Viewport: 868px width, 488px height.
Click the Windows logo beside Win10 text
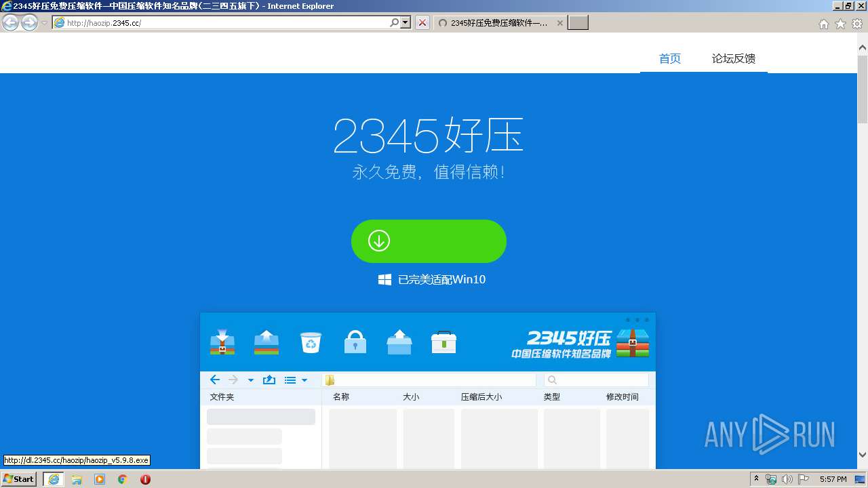click(384, 279)
